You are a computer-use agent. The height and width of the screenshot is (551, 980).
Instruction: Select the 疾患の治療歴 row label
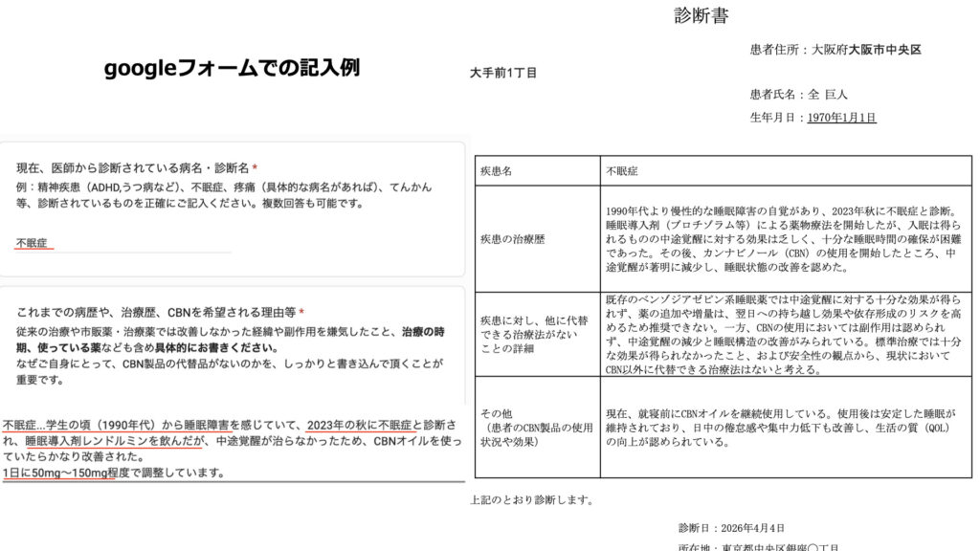coord(511,239)
